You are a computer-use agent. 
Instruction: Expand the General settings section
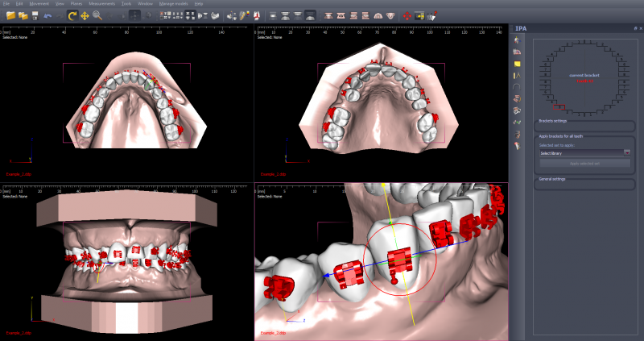(584, 179)
